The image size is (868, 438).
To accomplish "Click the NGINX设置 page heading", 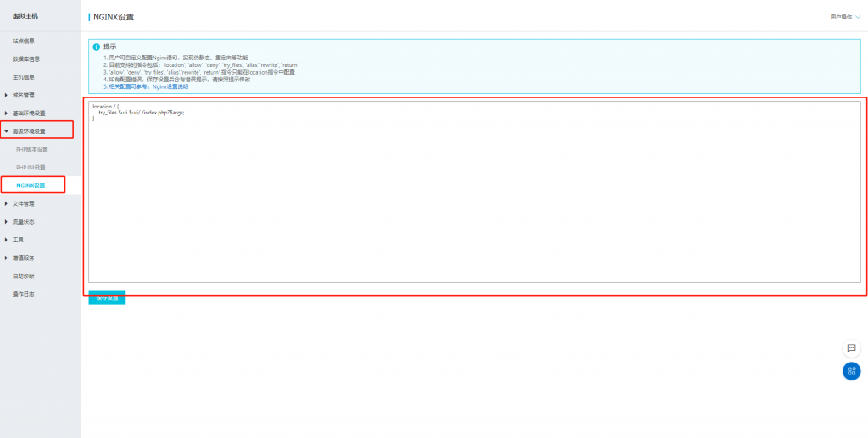I will point(114,17).
